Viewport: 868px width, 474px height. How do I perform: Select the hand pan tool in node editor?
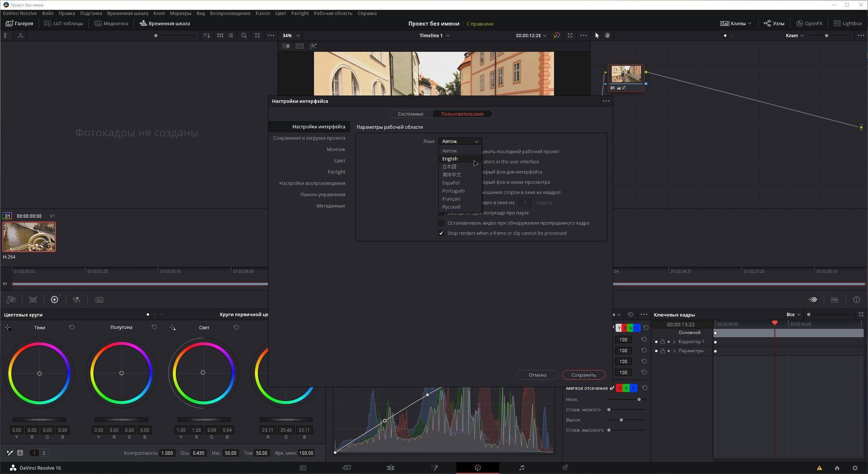coord(607,35)
